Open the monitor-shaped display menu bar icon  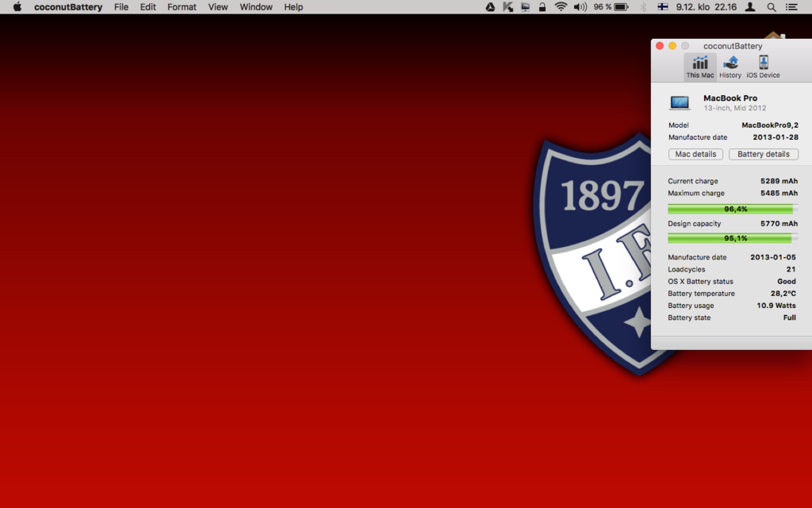click(525, 6)
